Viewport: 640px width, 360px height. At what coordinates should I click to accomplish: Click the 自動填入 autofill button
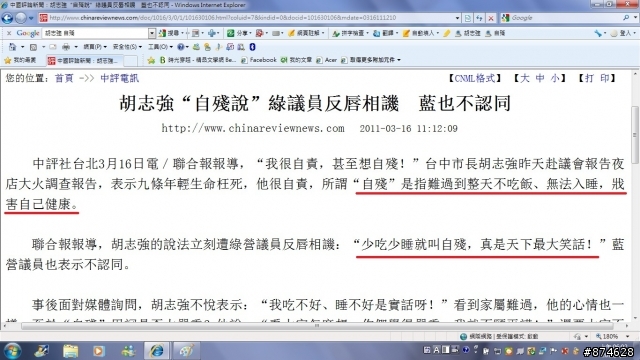(x=420, y=33)
